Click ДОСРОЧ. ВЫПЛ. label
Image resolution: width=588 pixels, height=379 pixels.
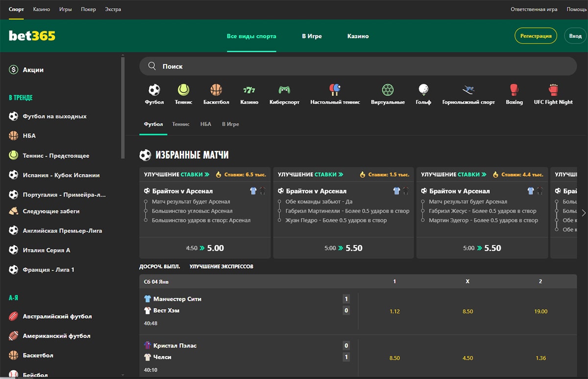160,267
